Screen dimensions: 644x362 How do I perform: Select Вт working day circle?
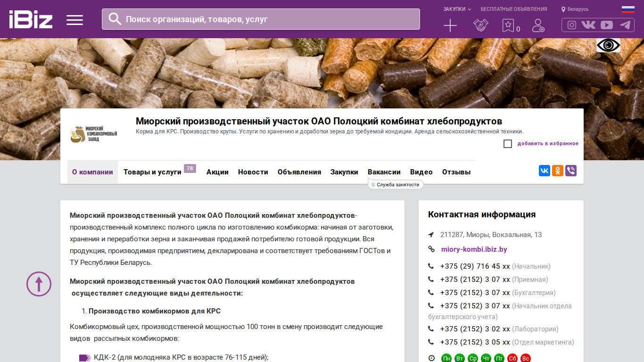click(x=460, y=358)
